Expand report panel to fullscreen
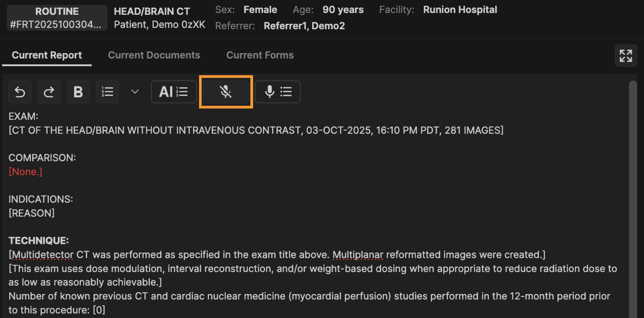This screenshot has height=318, width=644. coord(626,56)
